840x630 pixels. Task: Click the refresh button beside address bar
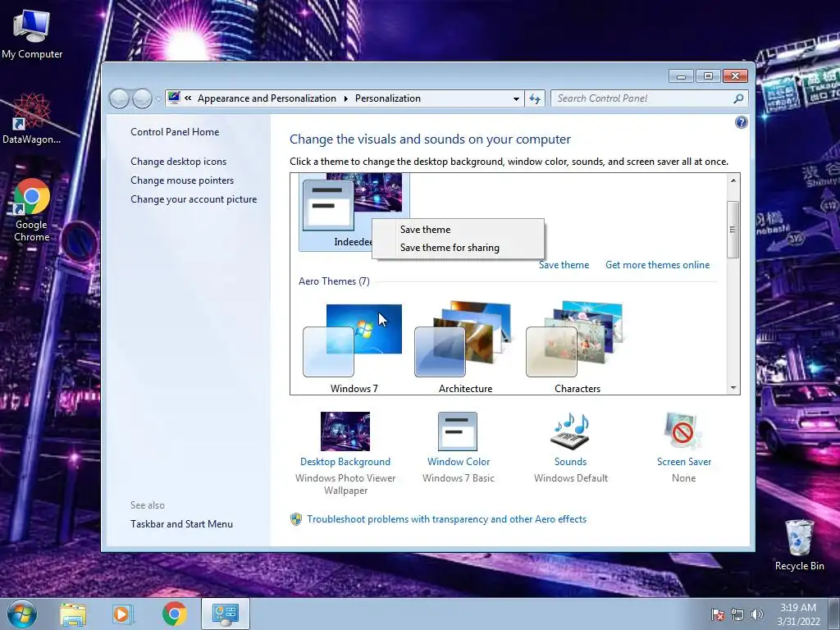535,98
